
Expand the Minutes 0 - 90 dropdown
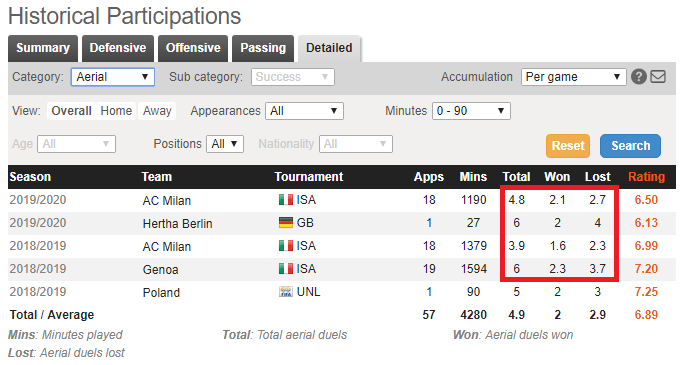(471, 111)
